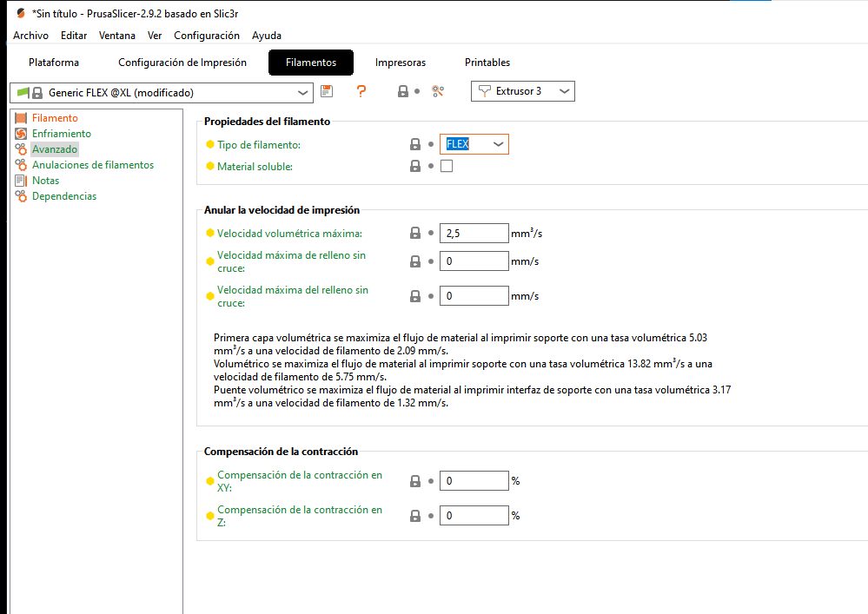868x614 pixels.
Task: Open the Impresoras tab
Action: [401, 63]
